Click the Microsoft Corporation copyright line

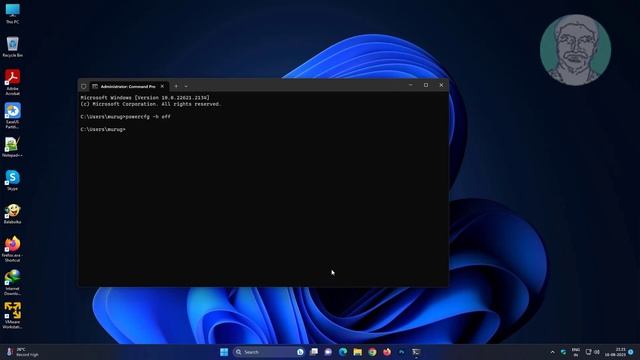151,104
